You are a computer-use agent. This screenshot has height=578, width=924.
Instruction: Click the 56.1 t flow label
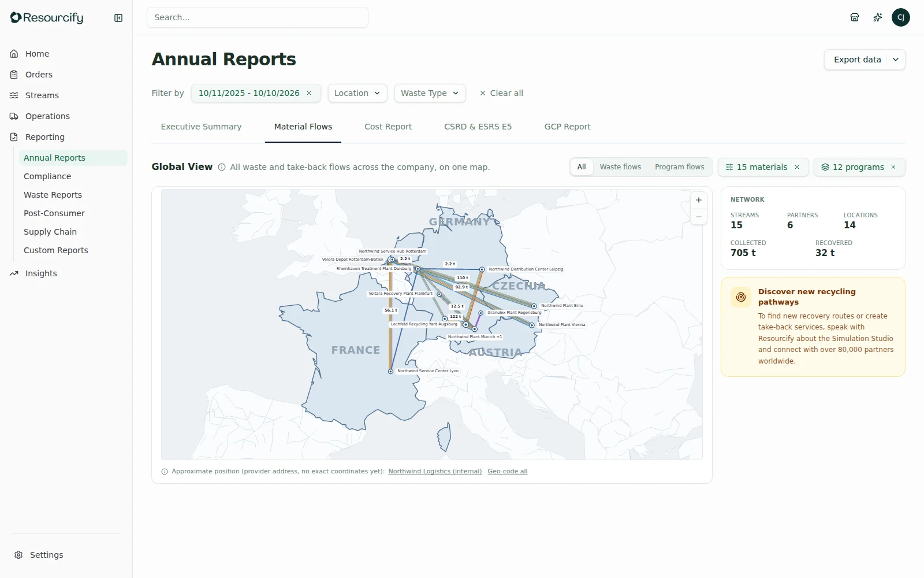(x=391, y=310)
